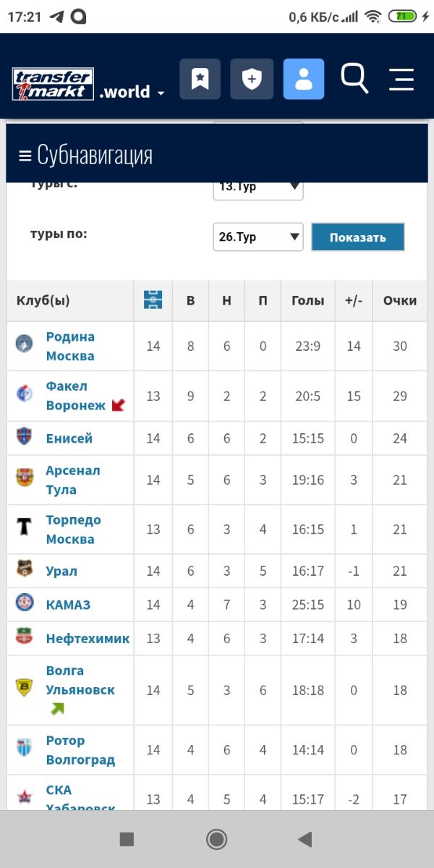The height and width of the screenshot is (868, 434).
Task: Open the КАМАЗ club link
Action: point(68,605)
